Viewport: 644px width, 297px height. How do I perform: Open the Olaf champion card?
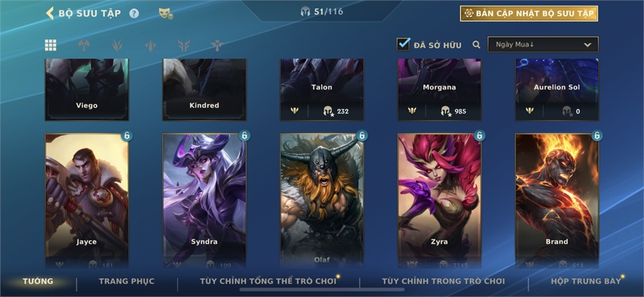(321, 200)
